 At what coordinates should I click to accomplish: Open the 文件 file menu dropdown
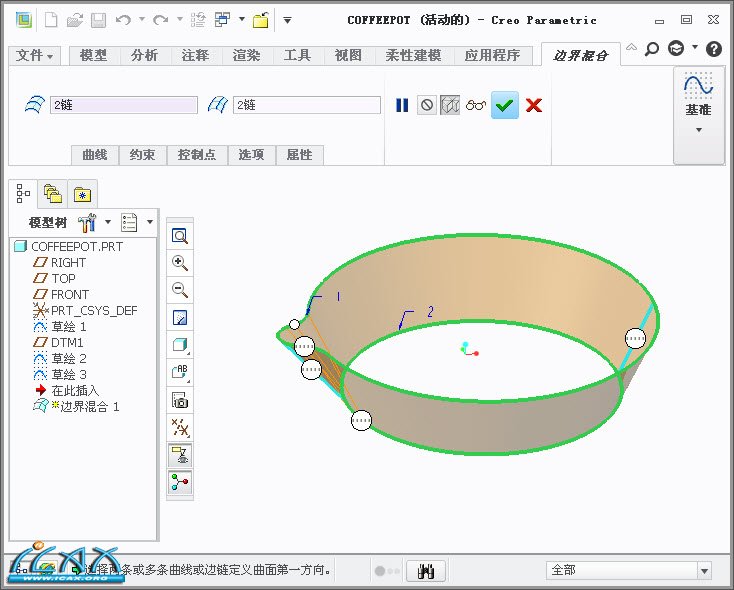coord(36,56)
